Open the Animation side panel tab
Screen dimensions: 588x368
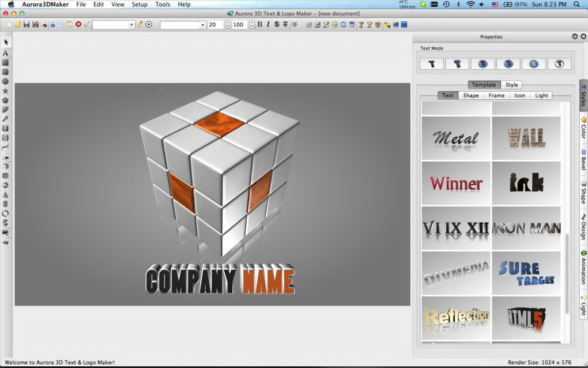pyautogui.click(x=583, y=267)
